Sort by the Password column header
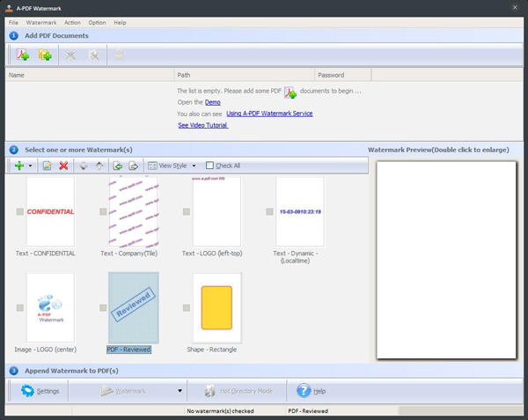 pos(343,75)
